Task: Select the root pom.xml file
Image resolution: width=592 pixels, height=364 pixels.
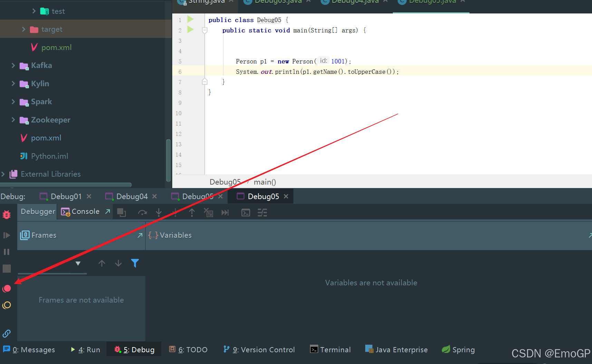Action: tap(46, 138)
